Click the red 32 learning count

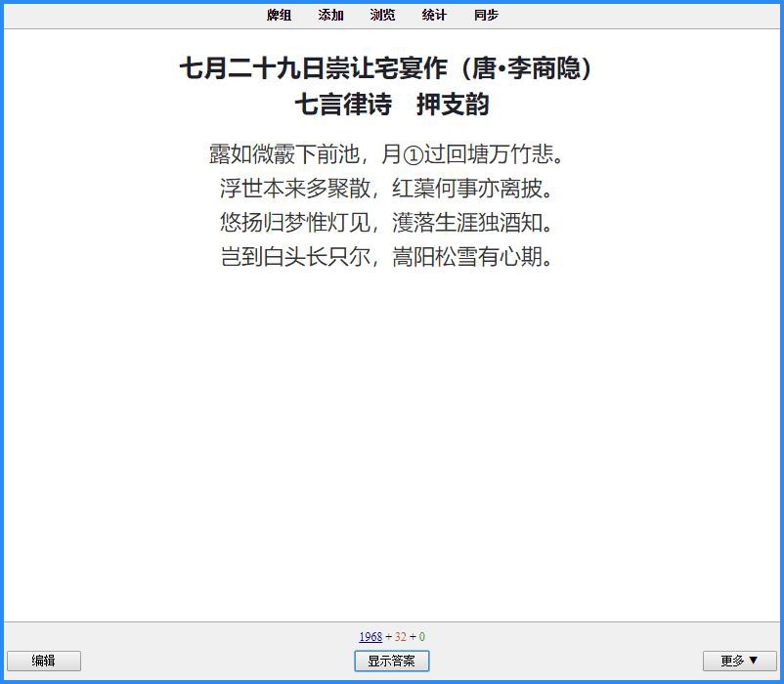tap(401, 636)
